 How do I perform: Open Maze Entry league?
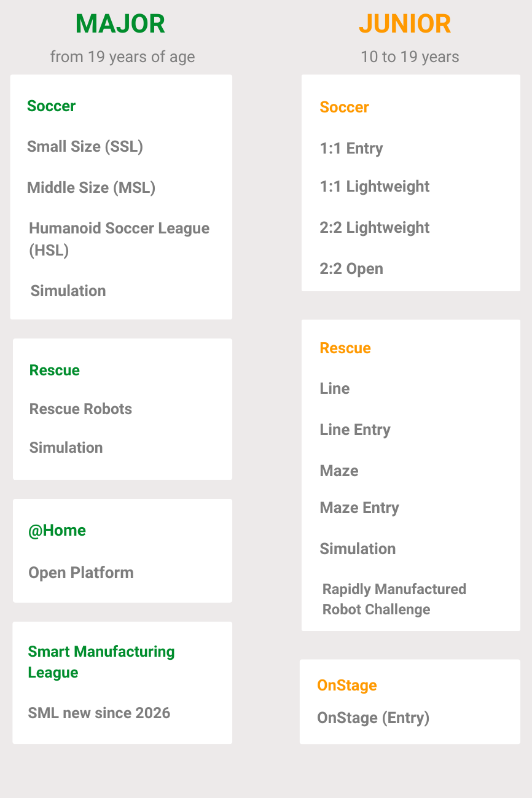pyautogui.click(x=359, y=508)
